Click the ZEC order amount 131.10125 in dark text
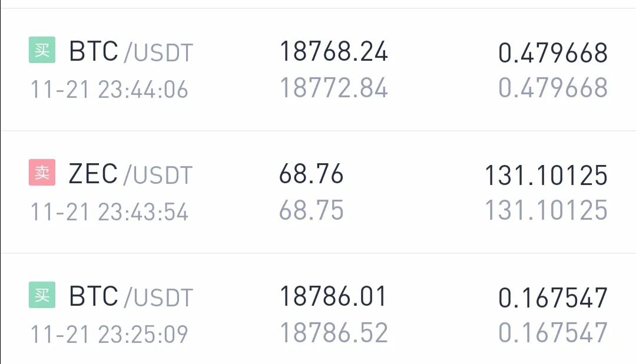Screen dimensions: 636x364 click(546, 176)
